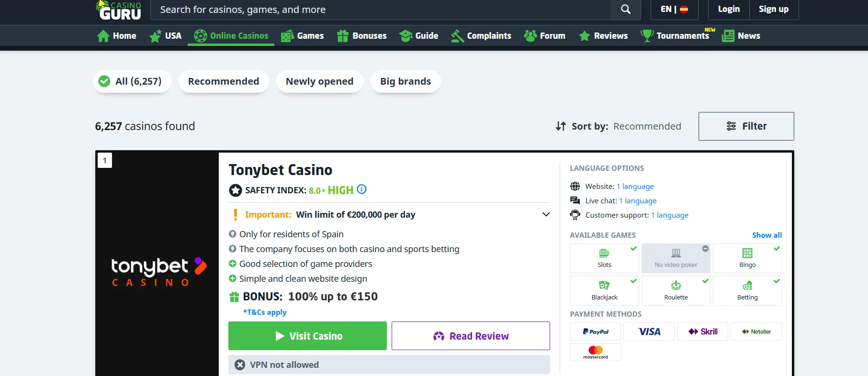
Task: Click the casino search input field
Action: 381,10
